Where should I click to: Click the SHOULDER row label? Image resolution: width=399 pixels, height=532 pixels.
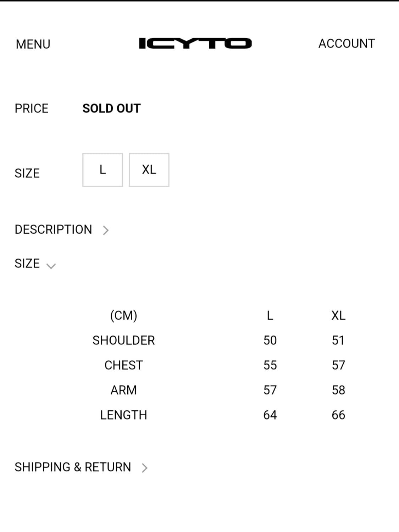click(124, 340)
